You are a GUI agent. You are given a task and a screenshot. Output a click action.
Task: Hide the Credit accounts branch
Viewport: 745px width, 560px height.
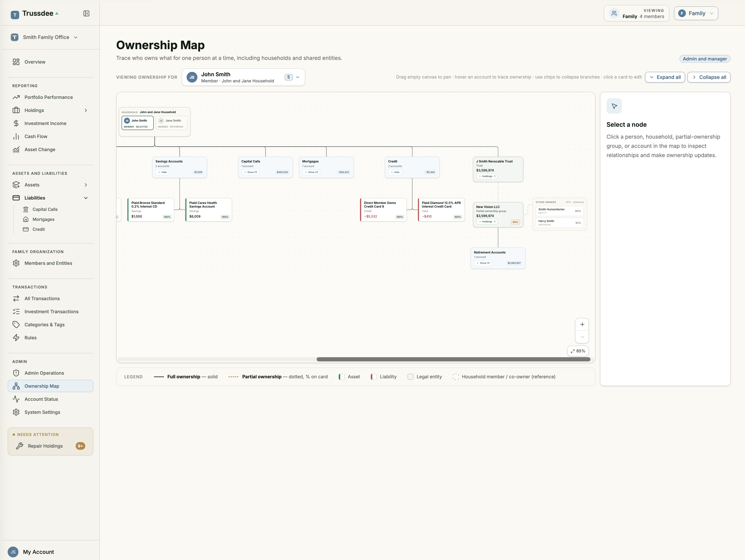point(395,172)
